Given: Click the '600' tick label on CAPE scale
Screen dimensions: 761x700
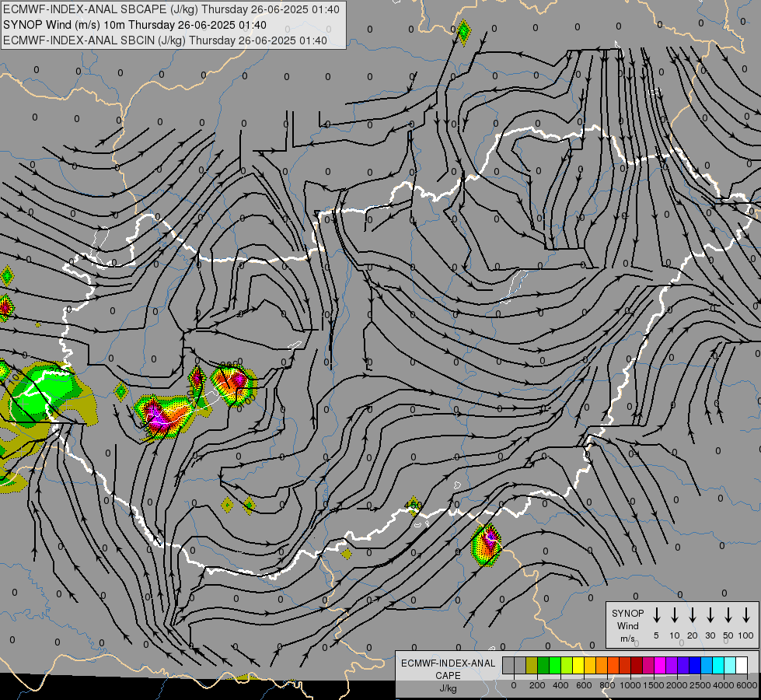Looking at the screenshot, I should pyautogui.click(x=584, y=685).
